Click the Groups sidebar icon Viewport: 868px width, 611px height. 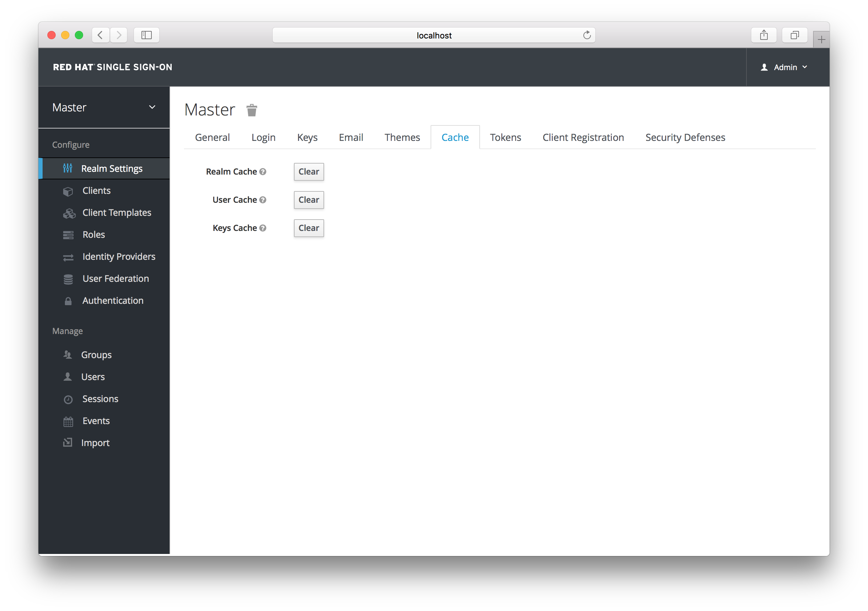[68, 354]
